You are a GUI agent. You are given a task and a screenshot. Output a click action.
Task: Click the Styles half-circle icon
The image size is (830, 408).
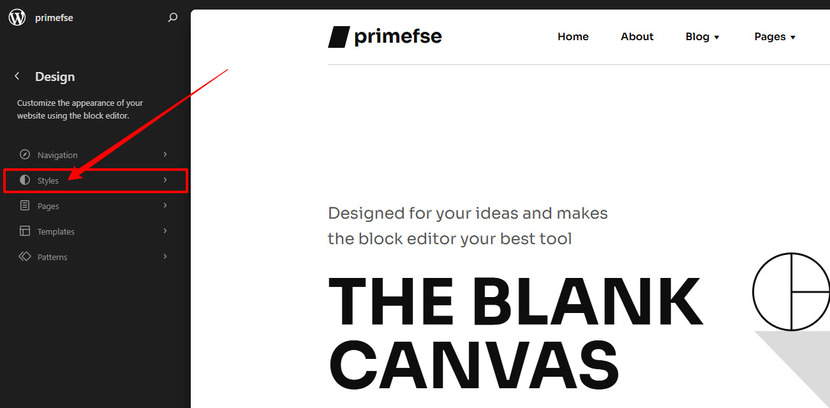point(24,180)
